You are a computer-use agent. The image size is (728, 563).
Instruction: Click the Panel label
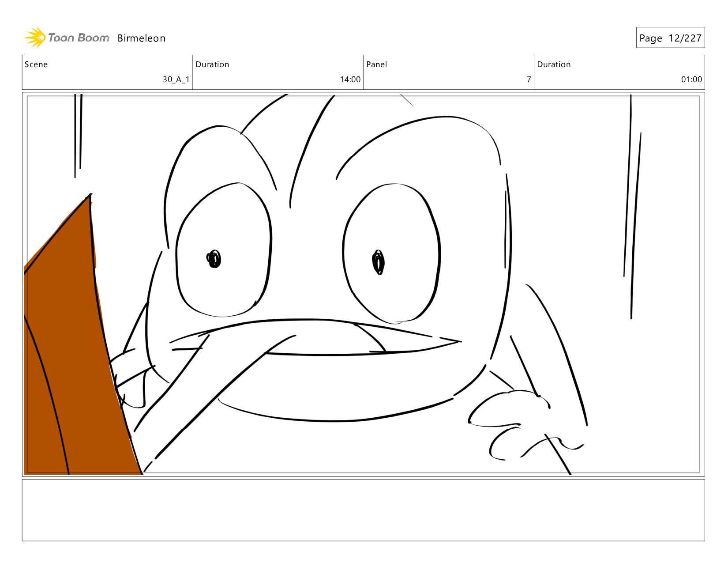point(376,64)
